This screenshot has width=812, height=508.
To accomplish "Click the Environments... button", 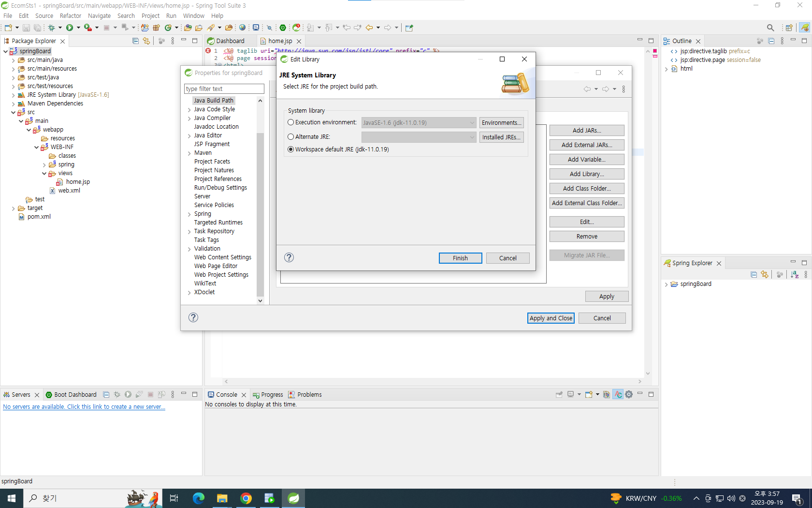I will 502,123.
